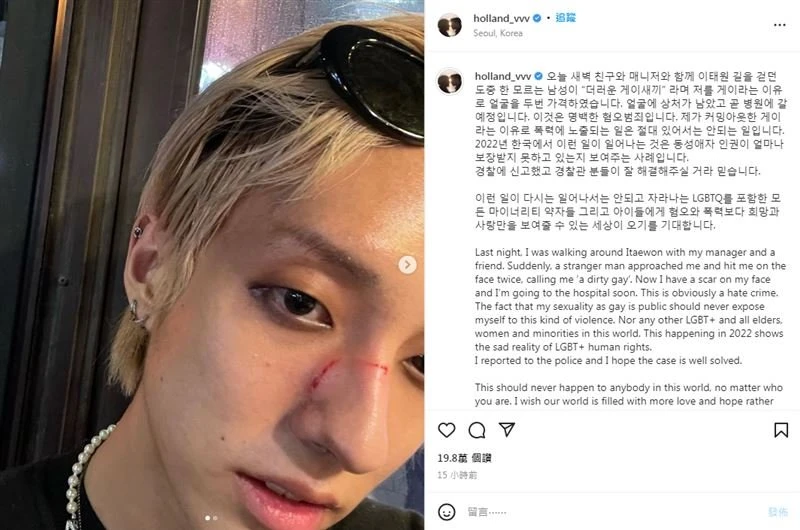The height and width of the screenshot is (530, 800).
Task: Click the blue 追蹤 follow button
Action: pos(565,18)
